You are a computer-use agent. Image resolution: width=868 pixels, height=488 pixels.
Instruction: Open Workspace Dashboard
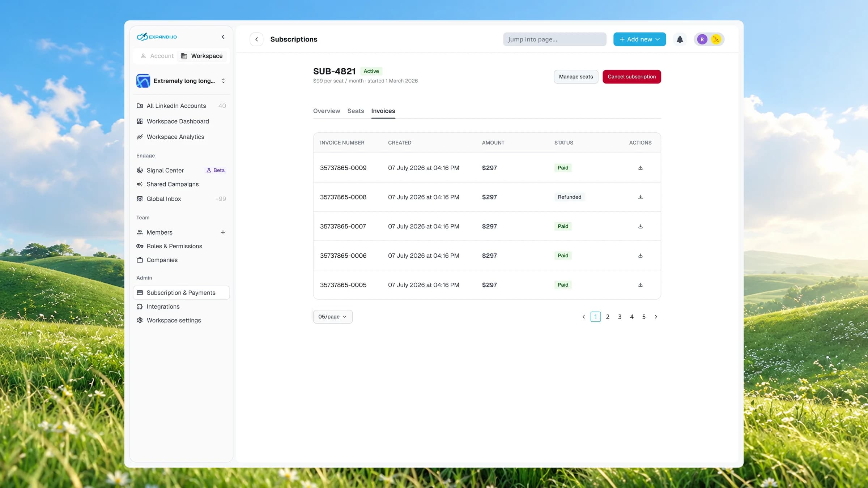(x=181, y=121)
